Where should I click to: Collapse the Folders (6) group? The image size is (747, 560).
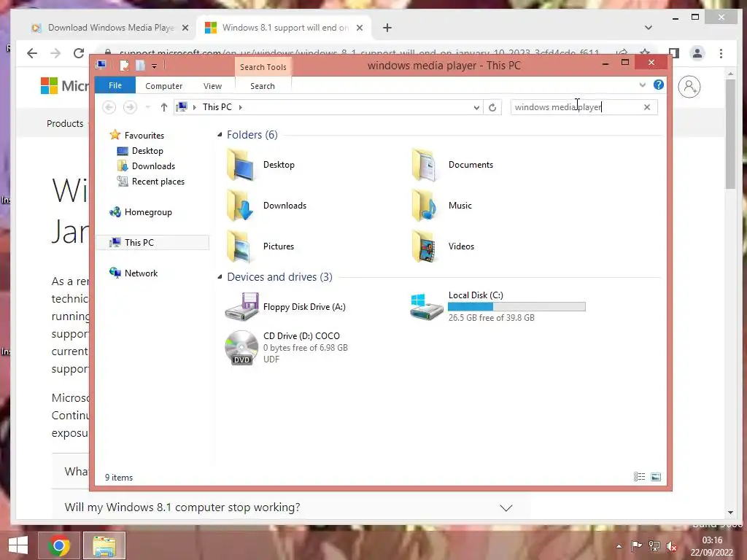220,135
